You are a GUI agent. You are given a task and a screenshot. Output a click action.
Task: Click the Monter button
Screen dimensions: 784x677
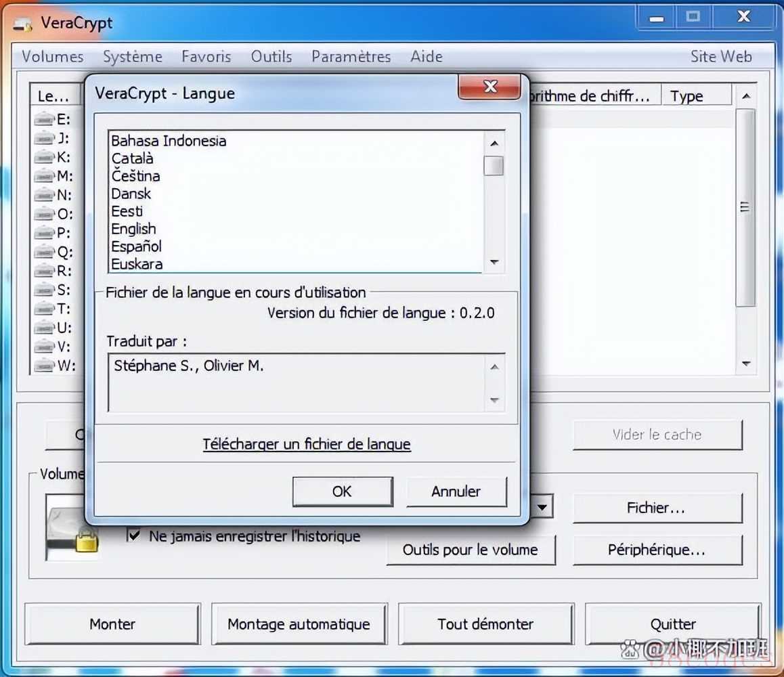point(112,624)
